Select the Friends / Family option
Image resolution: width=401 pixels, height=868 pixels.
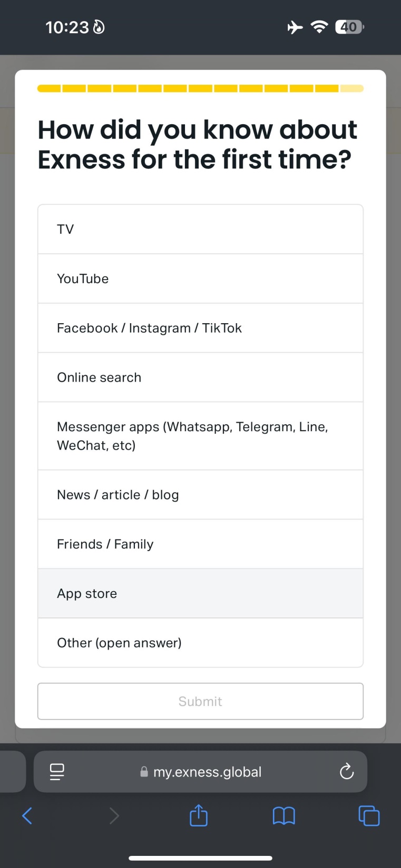pos(200,544)
